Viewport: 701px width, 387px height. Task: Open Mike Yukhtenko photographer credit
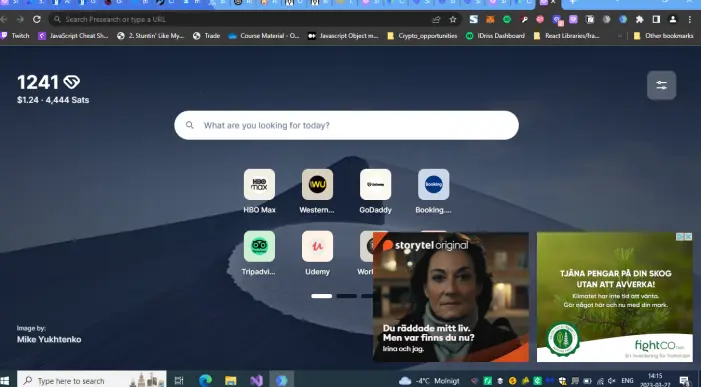point(49,339)
